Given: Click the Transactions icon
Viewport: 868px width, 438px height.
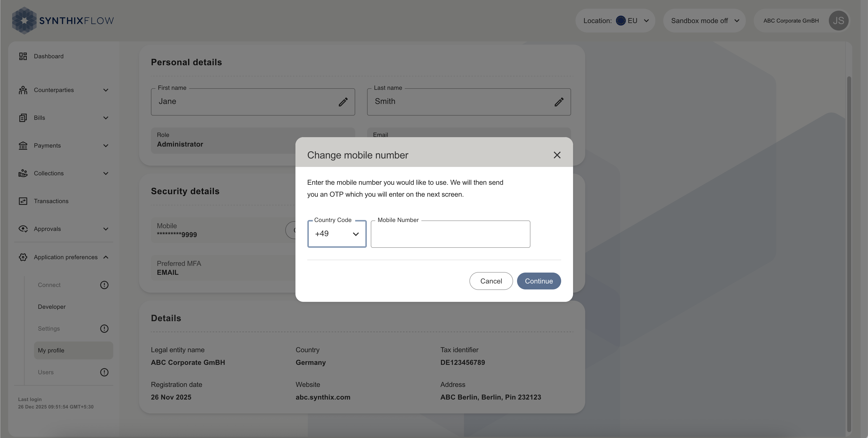Looking at the screenshot, I should pyautogui.click(x=23, y=201).
